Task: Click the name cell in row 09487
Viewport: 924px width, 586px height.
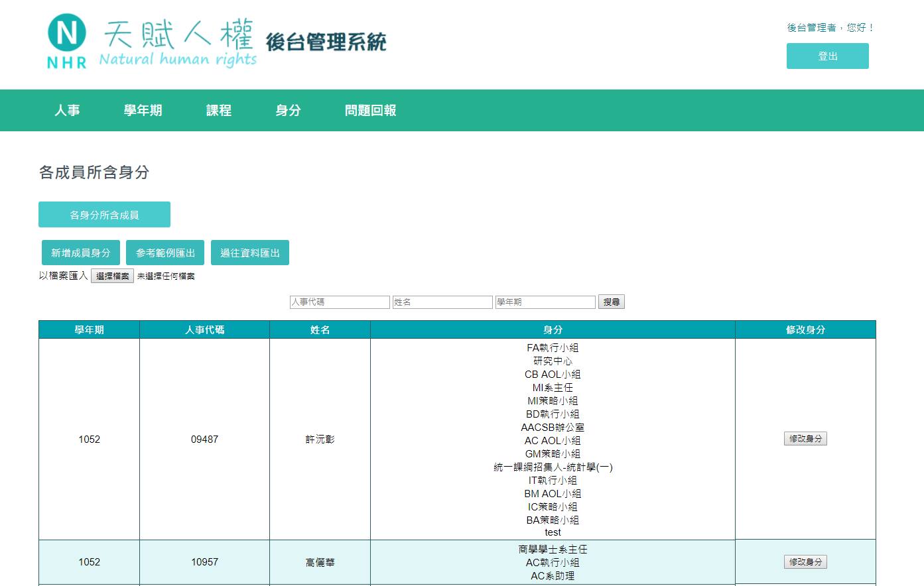Action: pos(320,439)
